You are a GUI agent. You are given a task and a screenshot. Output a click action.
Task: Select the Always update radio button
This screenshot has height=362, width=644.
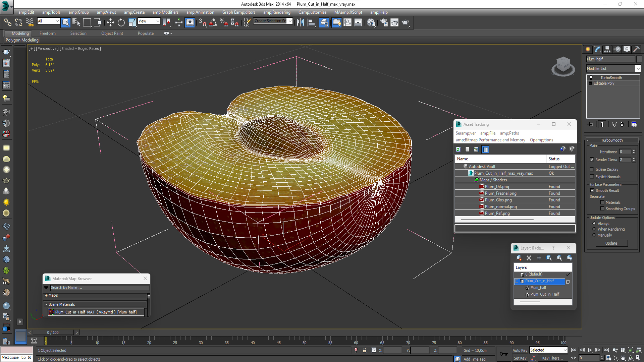click(x=594, y=224)
